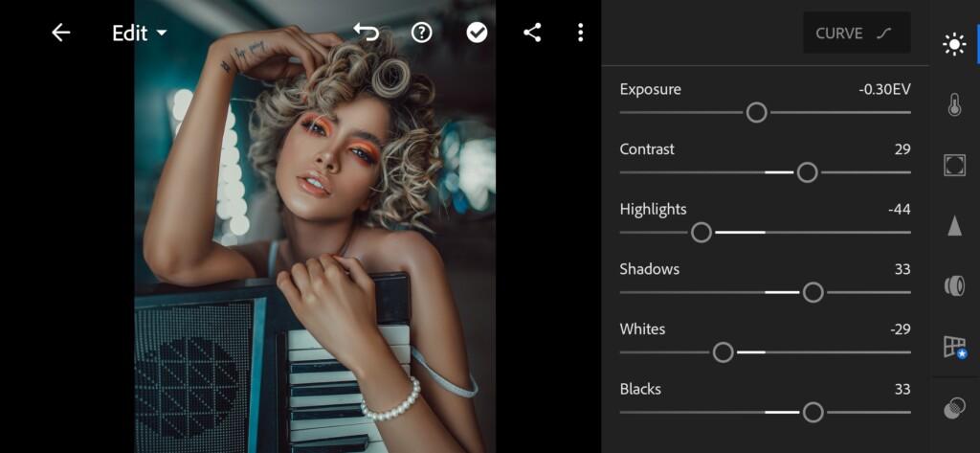980x453 pixels.
Task: Tap the Contrast value 29
Action: pos(902,149)
